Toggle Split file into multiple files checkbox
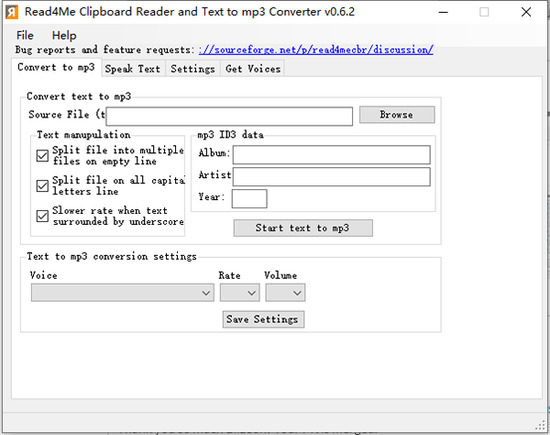 pyautogui.click(x=42, y=155)
